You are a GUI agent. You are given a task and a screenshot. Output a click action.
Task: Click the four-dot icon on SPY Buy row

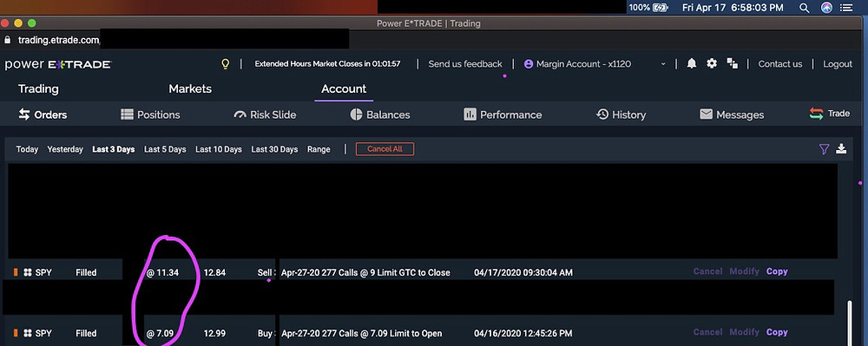pyautogui.click(x=28, y=333)
